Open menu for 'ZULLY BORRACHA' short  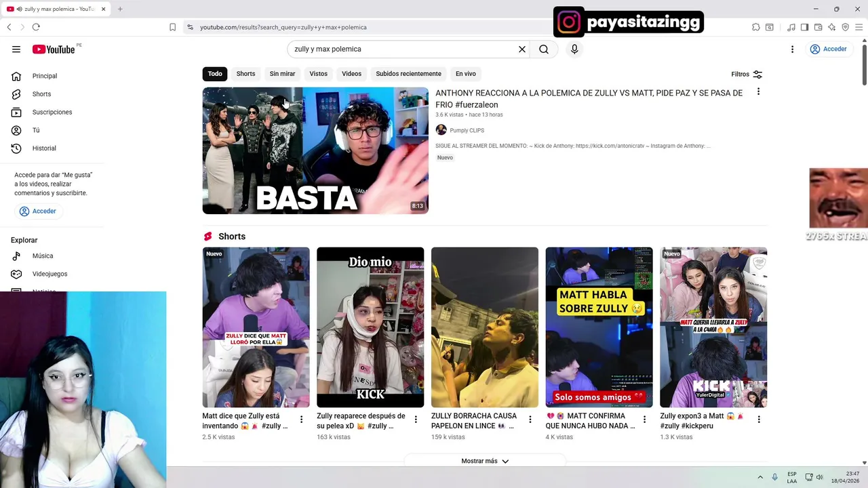[530, 420]
